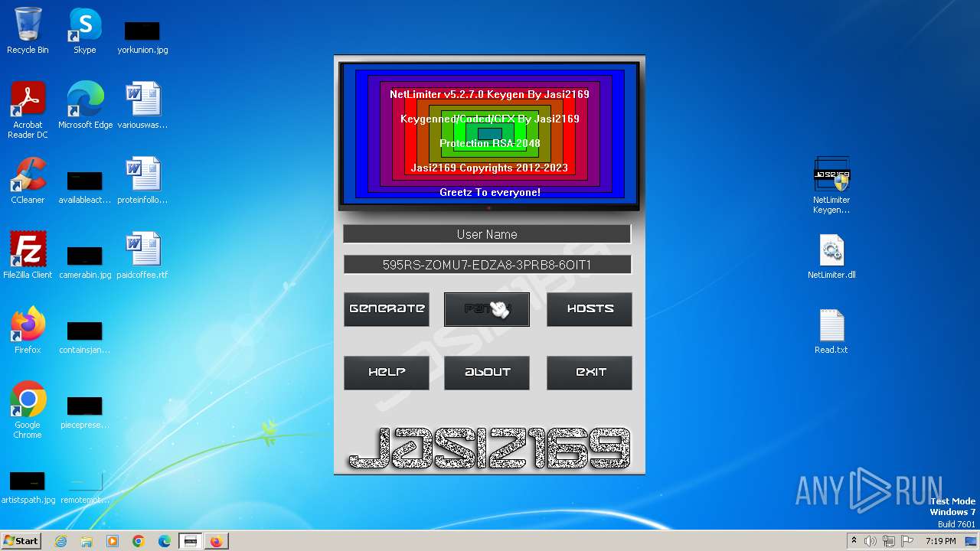
Task: Open File Explorer from taskbar
Action: tap(87, 541)
